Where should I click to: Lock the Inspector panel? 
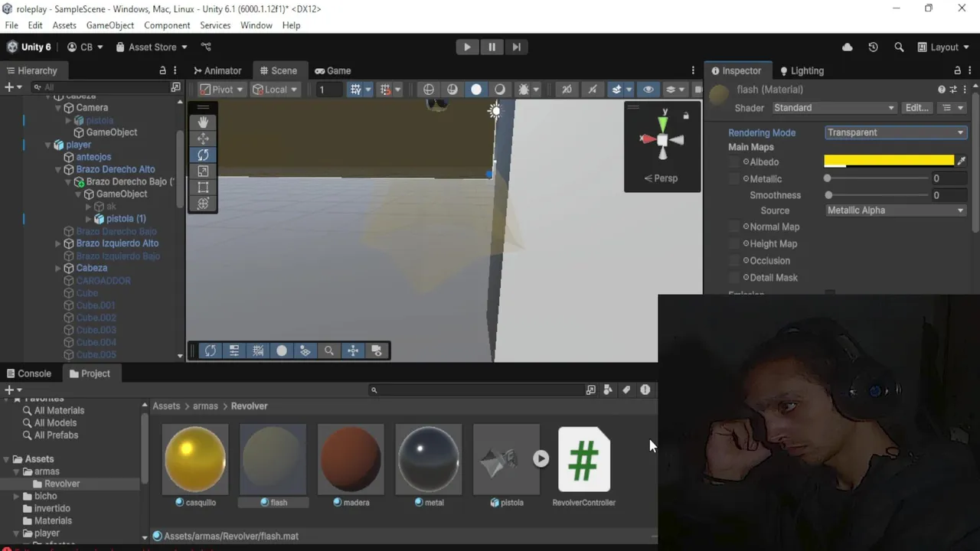coord(957,70)
